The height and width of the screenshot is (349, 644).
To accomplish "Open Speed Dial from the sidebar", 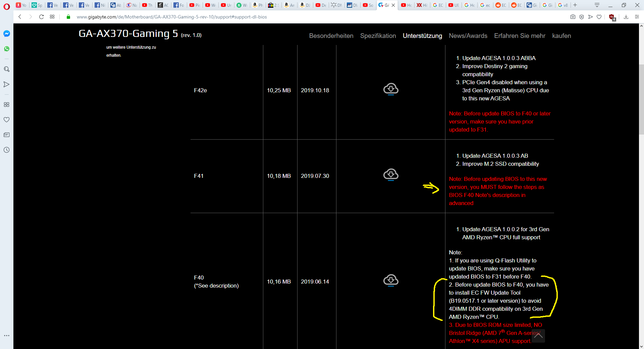I will pos(6,104).
